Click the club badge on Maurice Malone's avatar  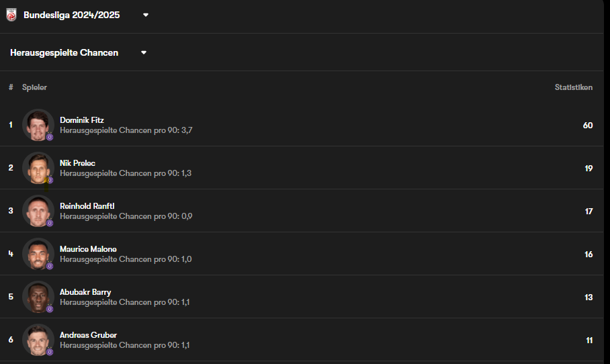(x=50, y=266)
